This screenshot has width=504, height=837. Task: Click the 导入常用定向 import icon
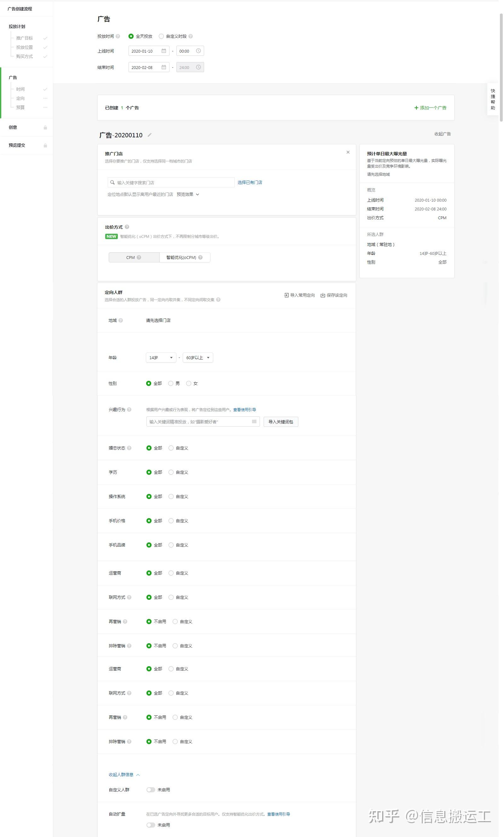[x=286, y=295]
